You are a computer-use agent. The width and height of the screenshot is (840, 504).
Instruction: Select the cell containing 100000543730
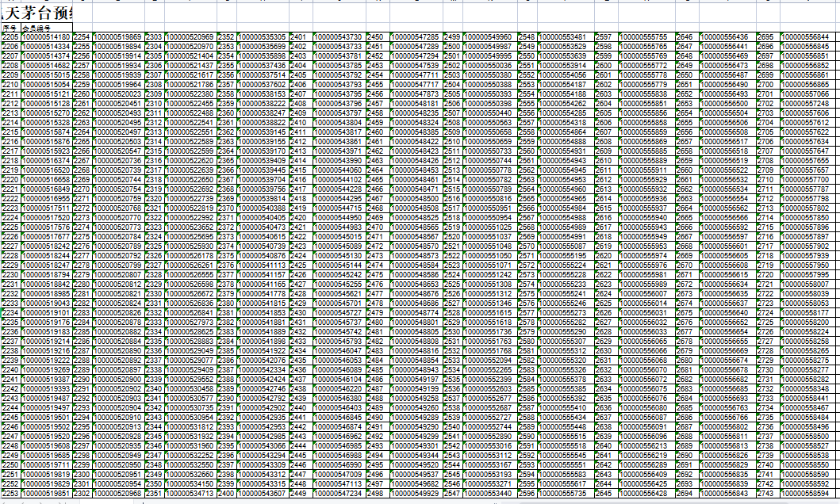pos(339,37)
